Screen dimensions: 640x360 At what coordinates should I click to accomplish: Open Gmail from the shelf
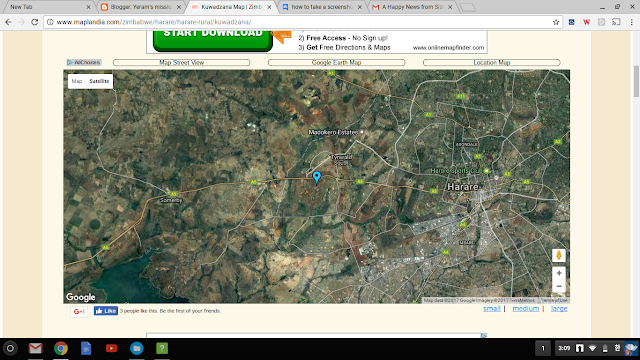tap(36, 348)
